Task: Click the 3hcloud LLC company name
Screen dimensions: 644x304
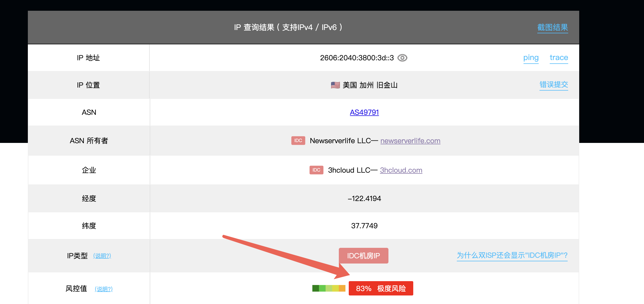Action: click(x=349, y=170)
